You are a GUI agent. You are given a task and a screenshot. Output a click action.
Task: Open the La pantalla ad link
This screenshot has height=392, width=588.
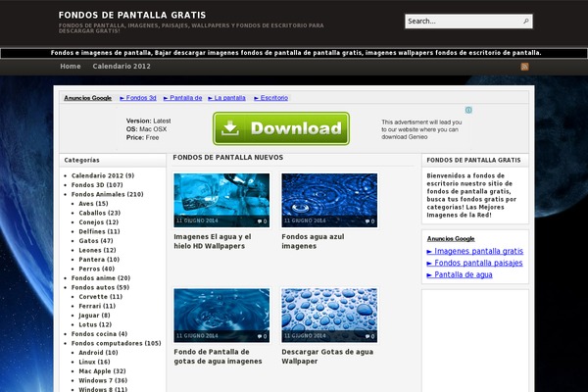pos(227,98)
